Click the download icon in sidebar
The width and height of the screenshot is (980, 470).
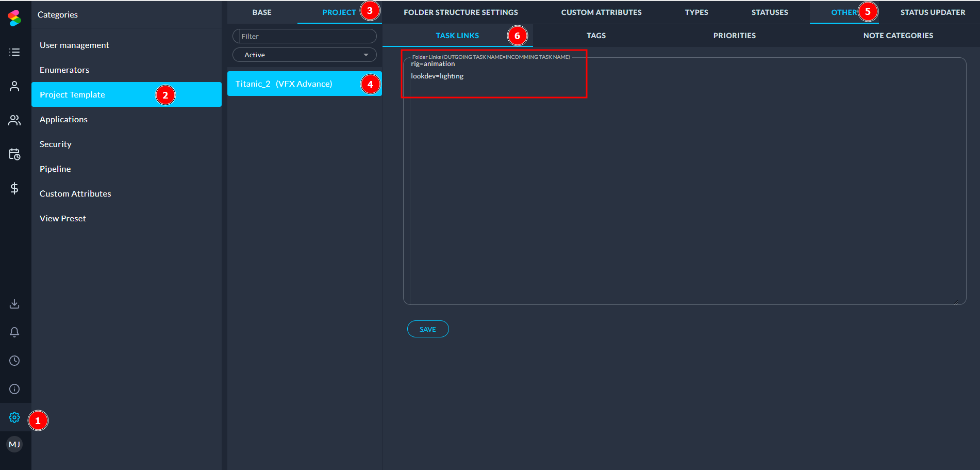(14, 304)
